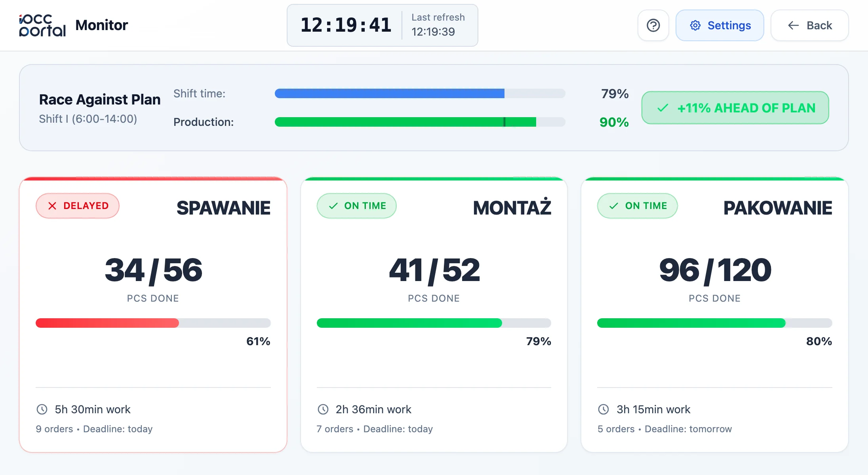The width and height of the screenshot is (868, 475).
Task: Click the 12:19:41 current clock display
Action: point(346,25)
